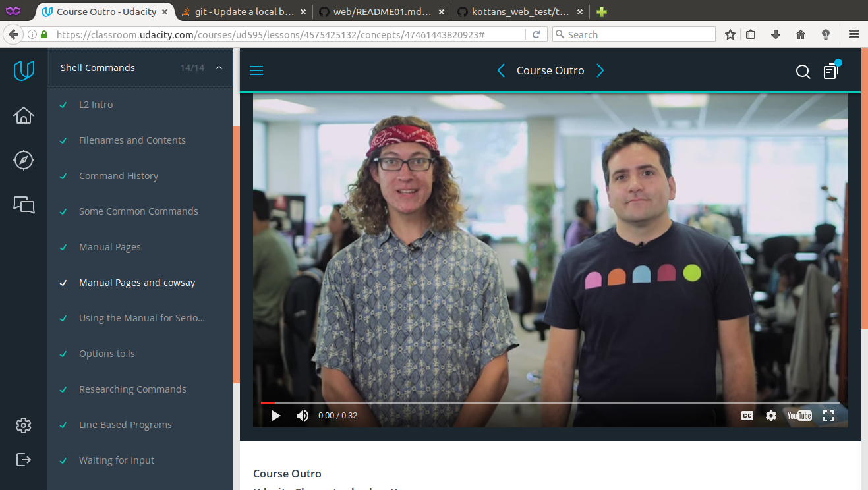The image size is (868, 490).
Task: Switch to the git Update a local browser tab
Action: pos(245,12)
